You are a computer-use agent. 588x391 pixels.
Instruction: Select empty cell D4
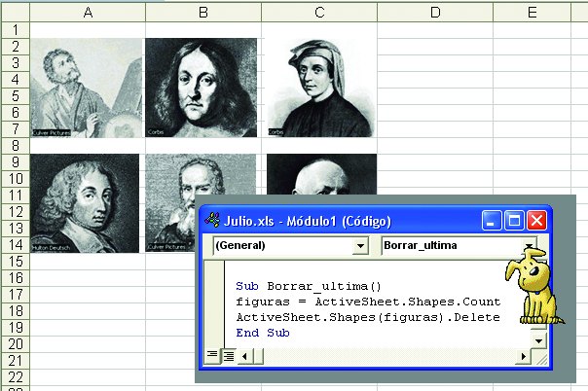(435, 80)
